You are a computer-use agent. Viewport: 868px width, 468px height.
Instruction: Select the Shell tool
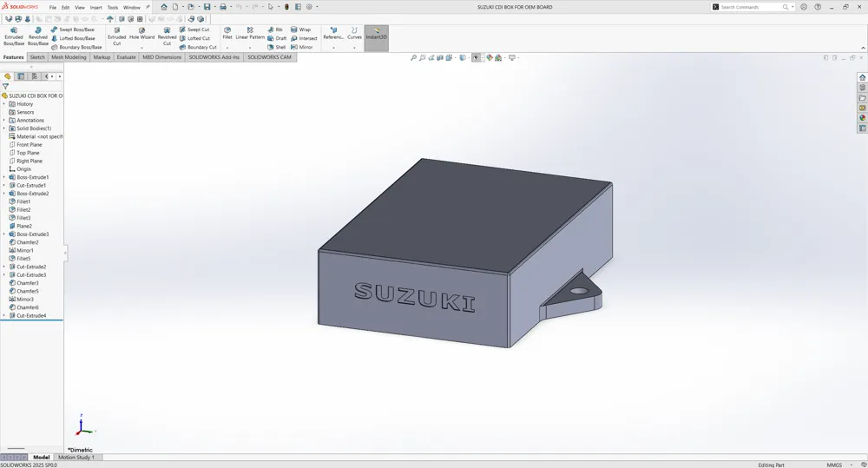click(x=277, y=47)
